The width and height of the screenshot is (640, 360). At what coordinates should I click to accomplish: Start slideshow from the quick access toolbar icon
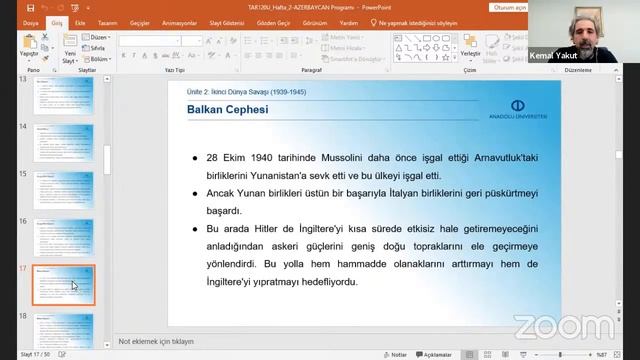(x=75, y=8)
